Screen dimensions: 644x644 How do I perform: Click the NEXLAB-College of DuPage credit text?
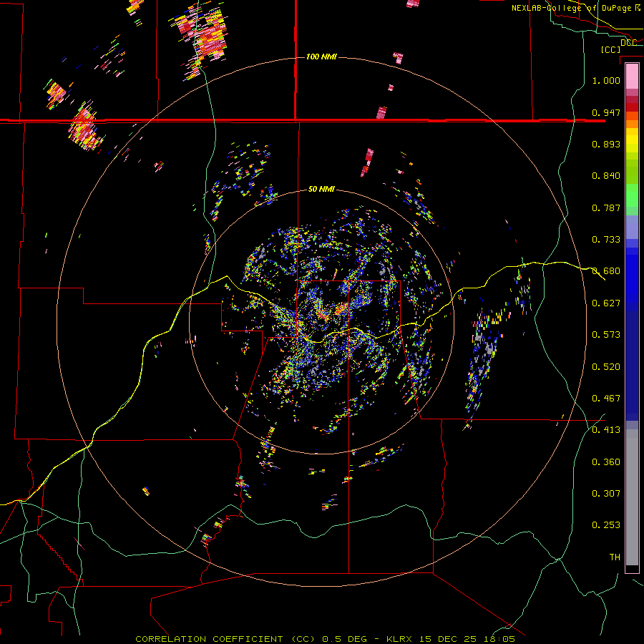576,8
